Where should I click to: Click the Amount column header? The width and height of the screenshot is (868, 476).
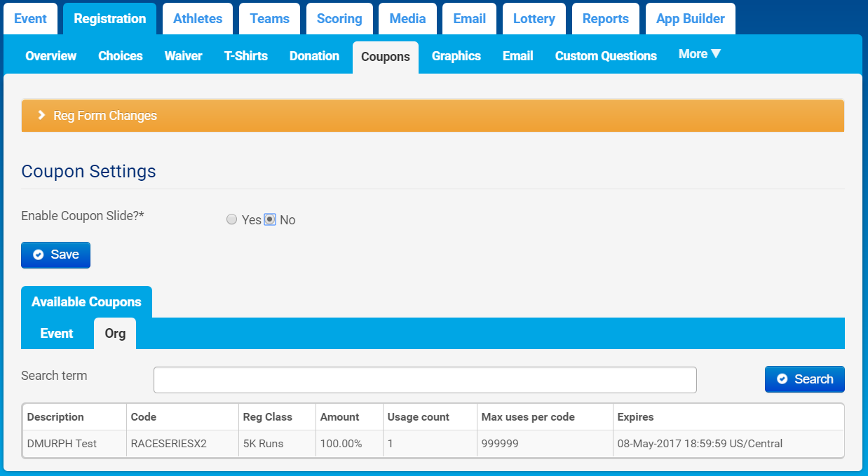coord(349,417)
